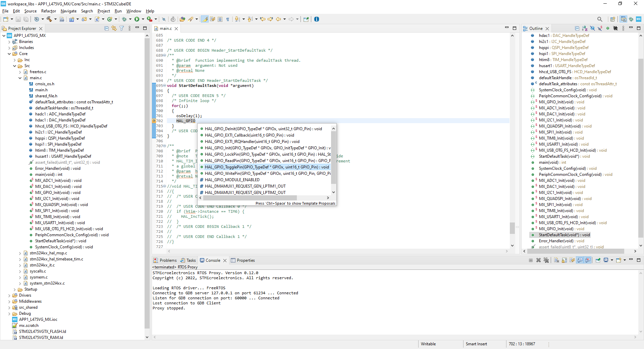Click the search magnifier in the toolbar
Image resolution: width=644 pixels, height=349 pixels.
click(600, 19)
